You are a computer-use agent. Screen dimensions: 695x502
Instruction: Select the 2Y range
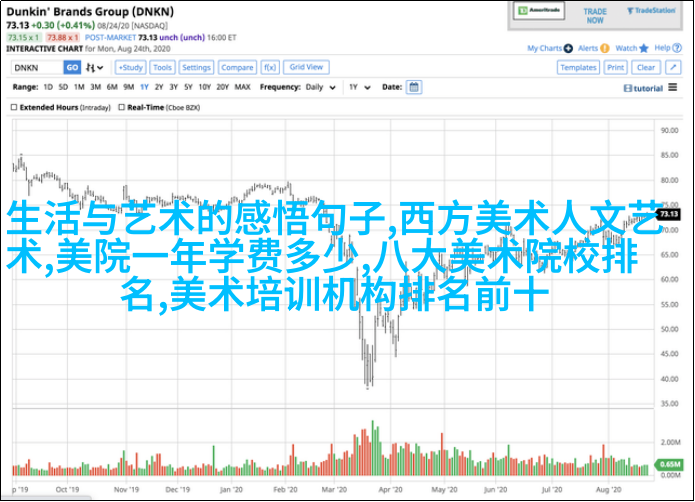[159, 87]
